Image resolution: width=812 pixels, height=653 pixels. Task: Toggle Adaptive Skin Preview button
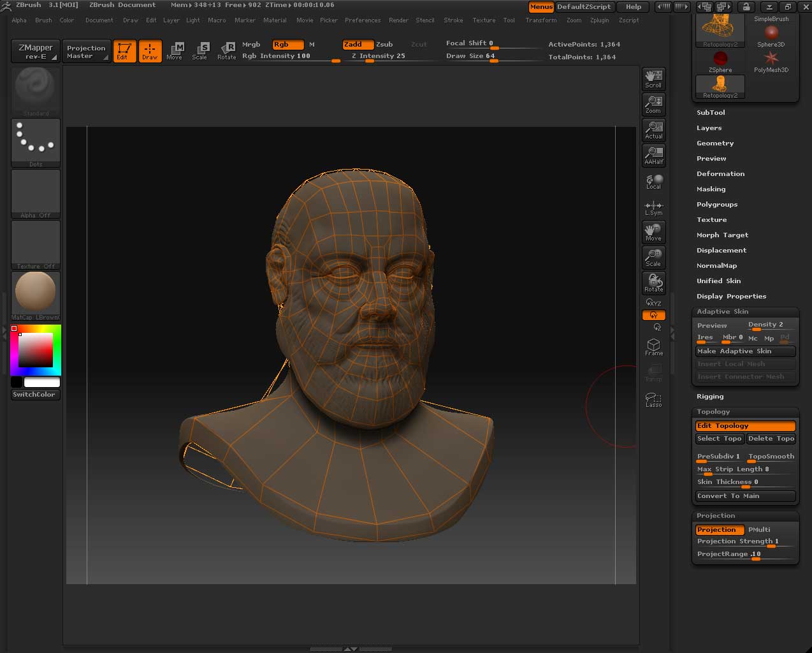712,325
